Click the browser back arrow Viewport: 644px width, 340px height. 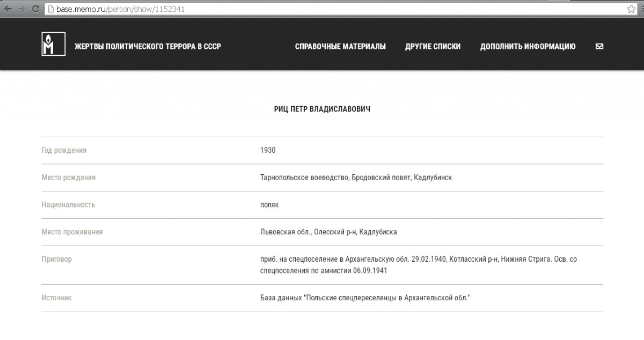tap(8, 9)
